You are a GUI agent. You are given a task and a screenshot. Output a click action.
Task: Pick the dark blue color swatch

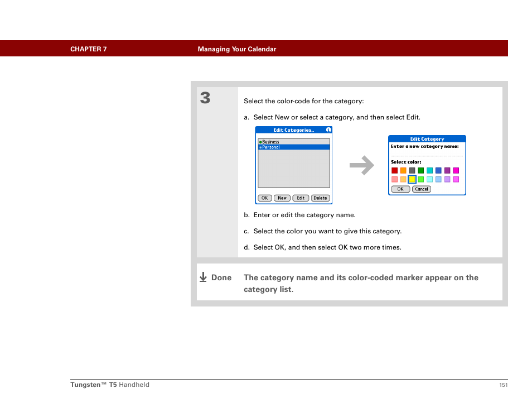(x=438, y=170)
